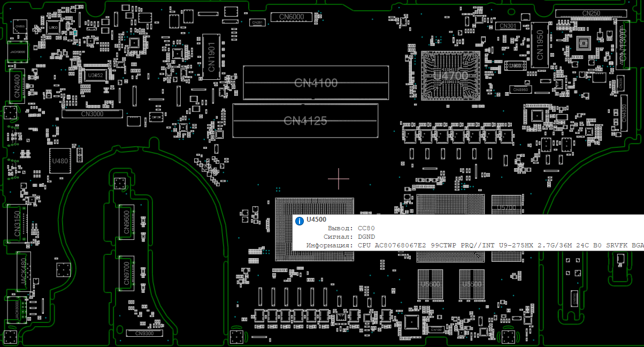Screen dimensions: 644x347
Task: Click the CN250 connector
Action: [x=591, y=13]
